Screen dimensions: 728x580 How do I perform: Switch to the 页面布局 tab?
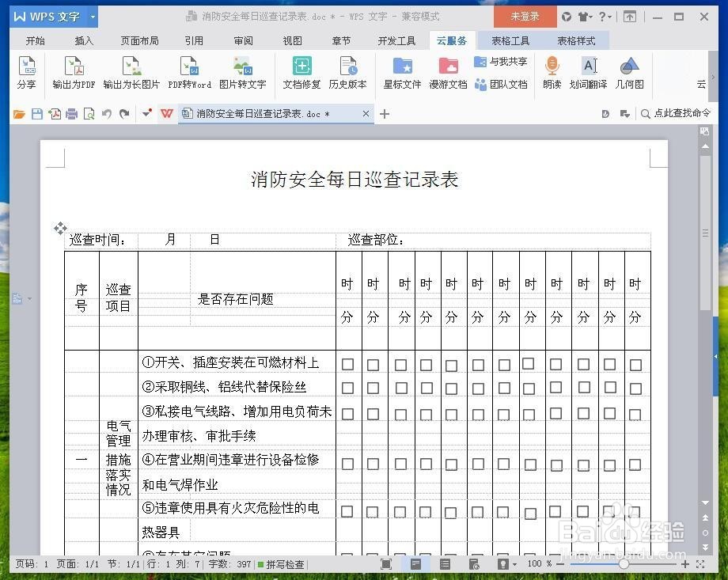coord(140,41)
